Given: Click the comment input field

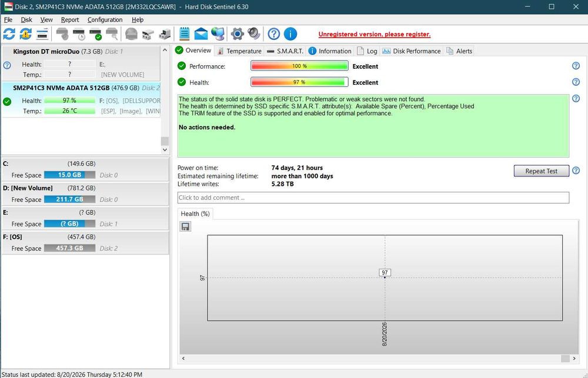Looking at the screenshot, I should click(373, 198).
